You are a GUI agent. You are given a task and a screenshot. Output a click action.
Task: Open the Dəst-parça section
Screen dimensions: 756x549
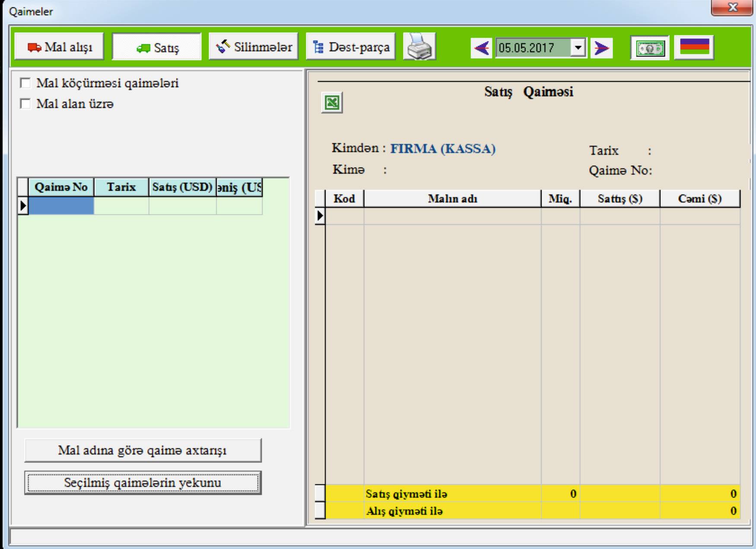coord(351,47)
